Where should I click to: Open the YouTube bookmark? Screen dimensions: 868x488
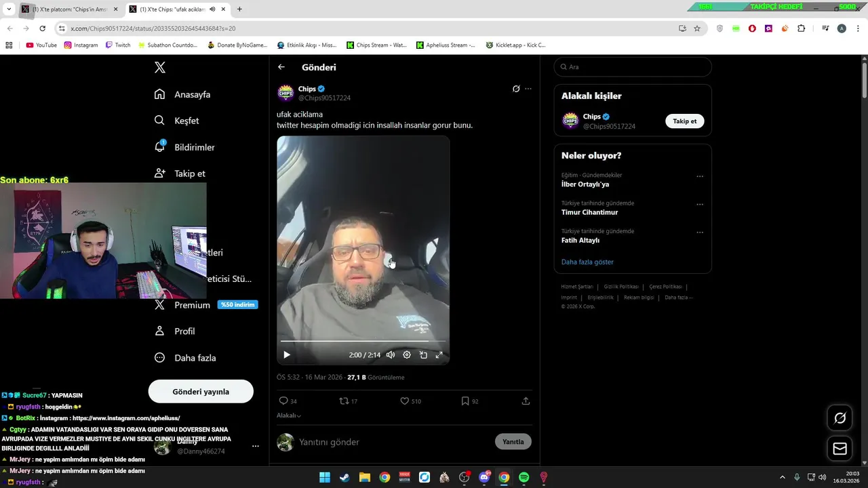pos(41,45)
